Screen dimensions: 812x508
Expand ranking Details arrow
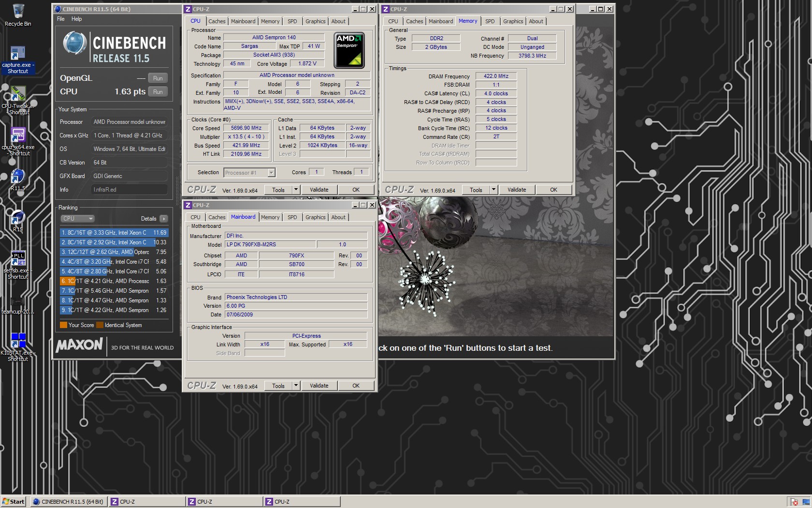[164, 219]
